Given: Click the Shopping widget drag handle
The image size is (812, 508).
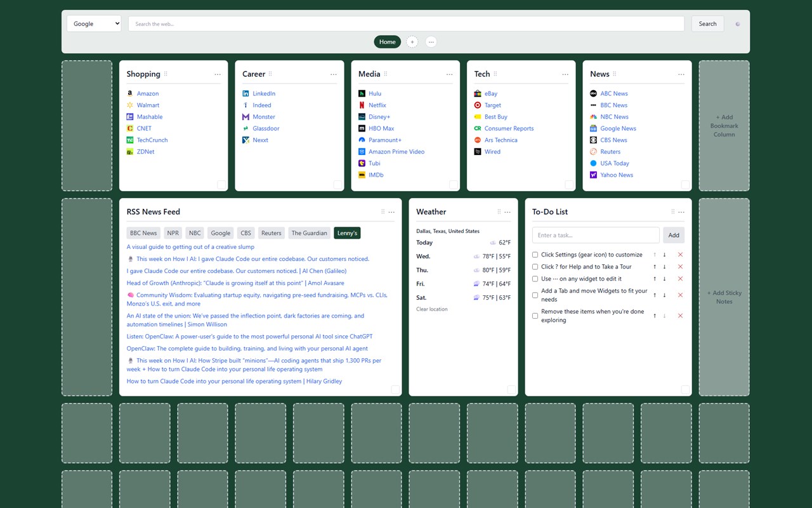Looking at the screenshot, I should (166, 74).
